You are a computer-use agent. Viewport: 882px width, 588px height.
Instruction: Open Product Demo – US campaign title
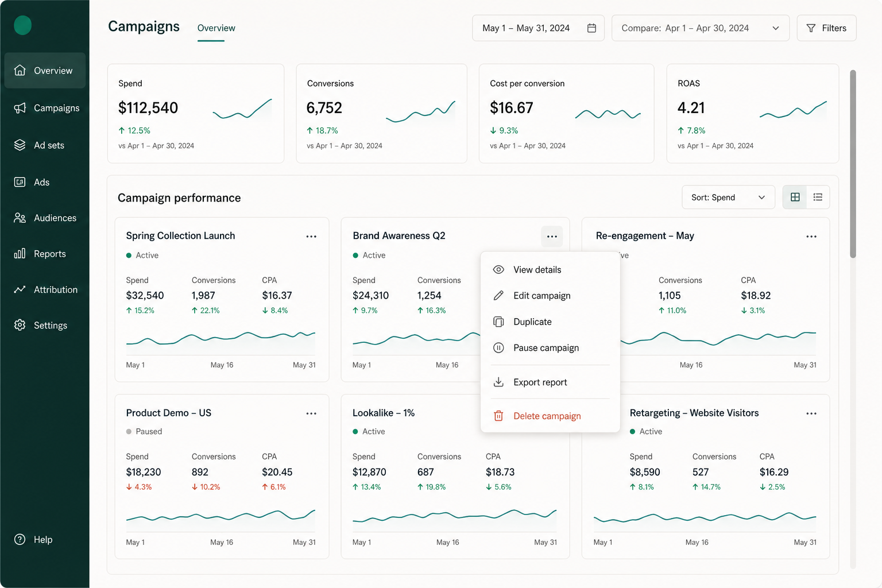169,413
